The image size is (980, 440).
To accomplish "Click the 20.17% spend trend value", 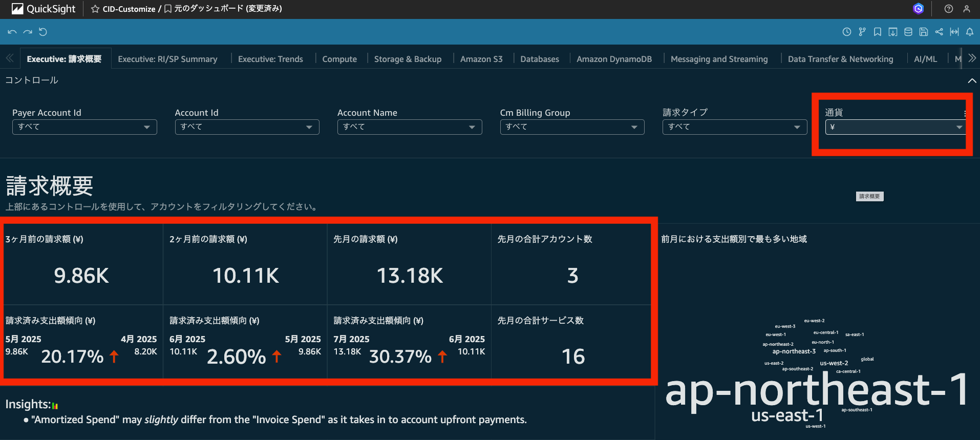I will pos(72,357).
